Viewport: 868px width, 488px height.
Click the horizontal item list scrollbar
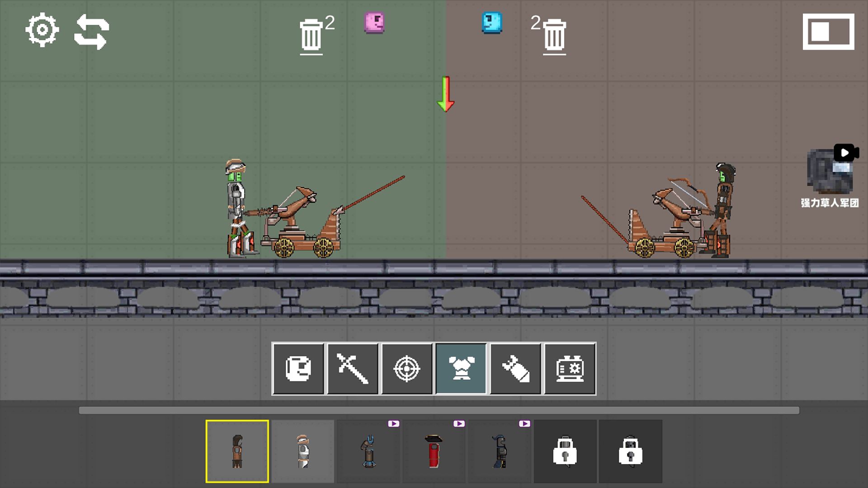coord(439,410)
